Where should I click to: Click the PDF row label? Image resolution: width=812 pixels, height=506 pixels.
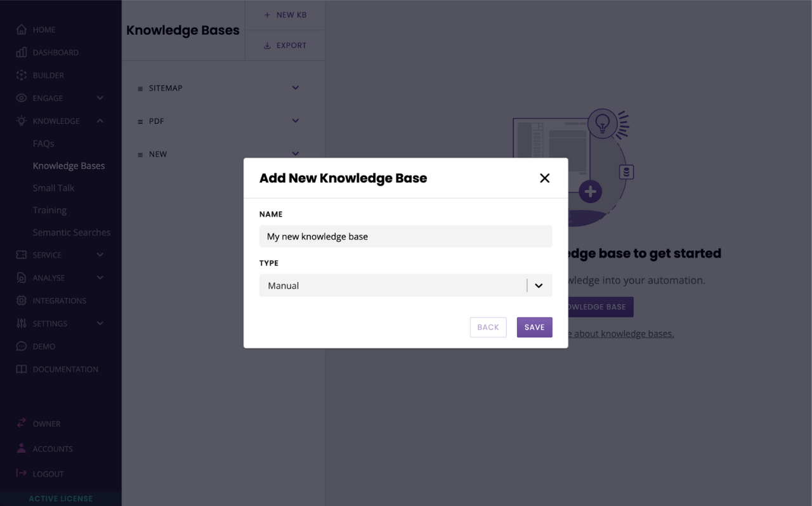pos(157,121)
